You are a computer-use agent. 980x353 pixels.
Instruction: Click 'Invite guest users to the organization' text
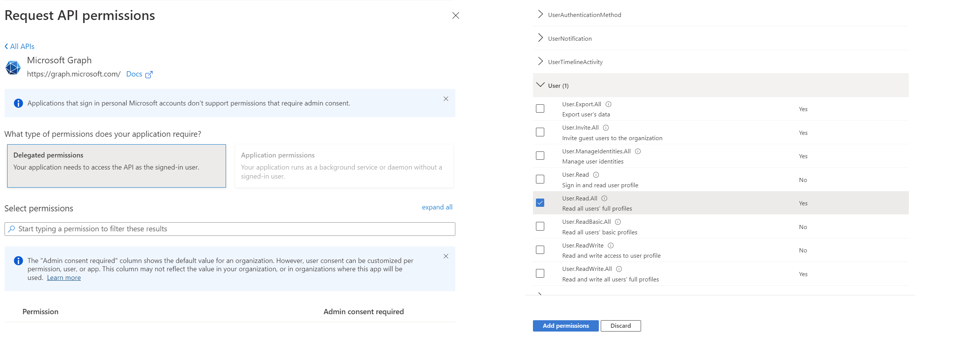click(x=612, y=138)
